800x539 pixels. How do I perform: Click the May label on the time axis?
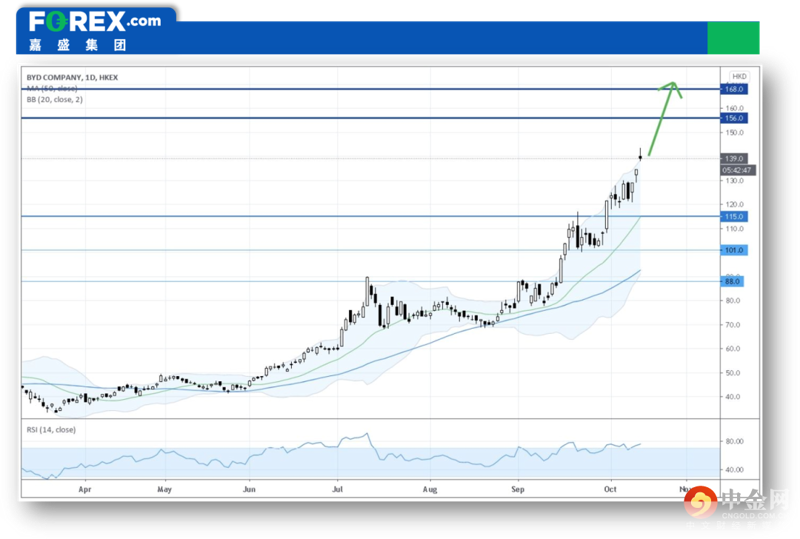point(164,489)
